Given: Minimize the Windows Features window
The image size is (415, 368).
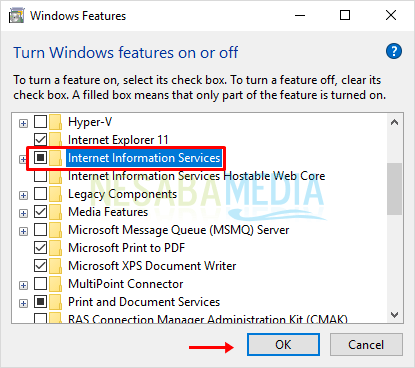Looking at the screenshot, I should 300,15.
